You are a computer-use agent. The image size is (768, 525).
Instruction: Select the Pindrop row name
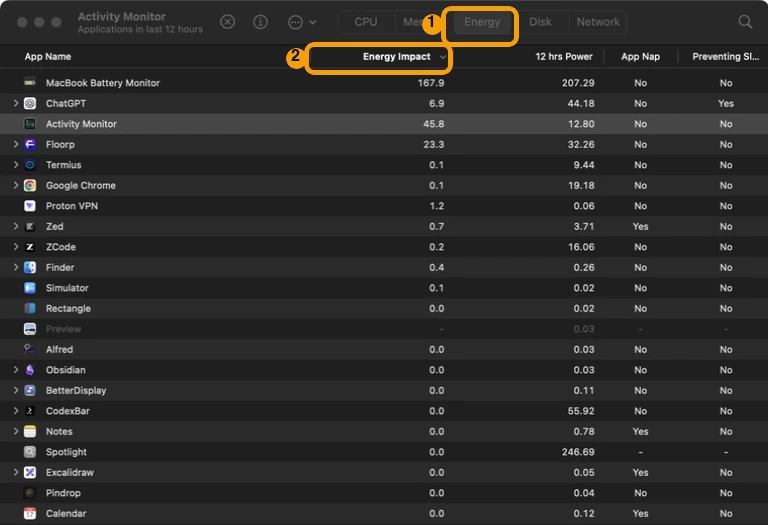pos(63,493)
